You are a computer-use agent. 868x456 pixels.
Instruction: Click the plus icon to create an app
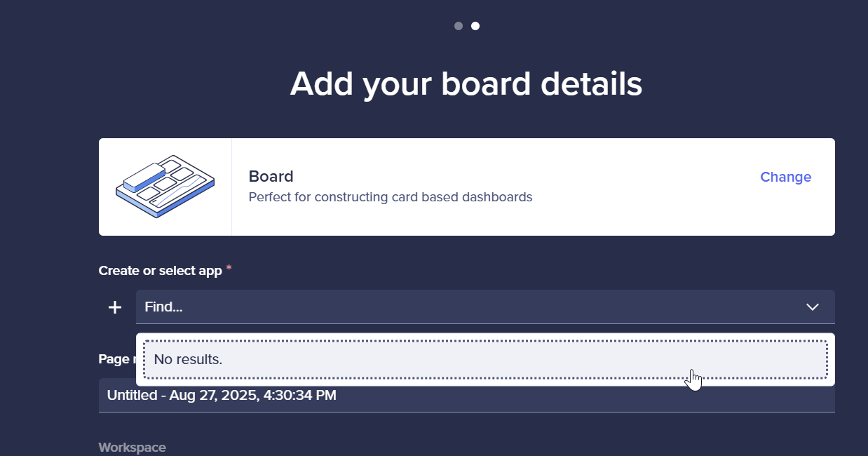pos(115,307)
